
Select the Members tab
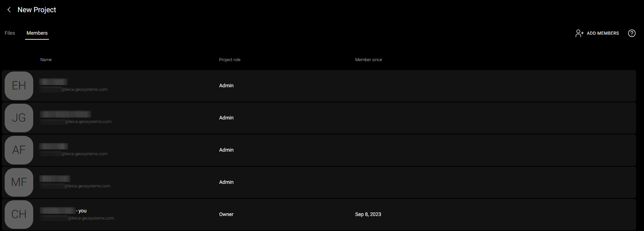pyautogui.click(x=37, y=33)
